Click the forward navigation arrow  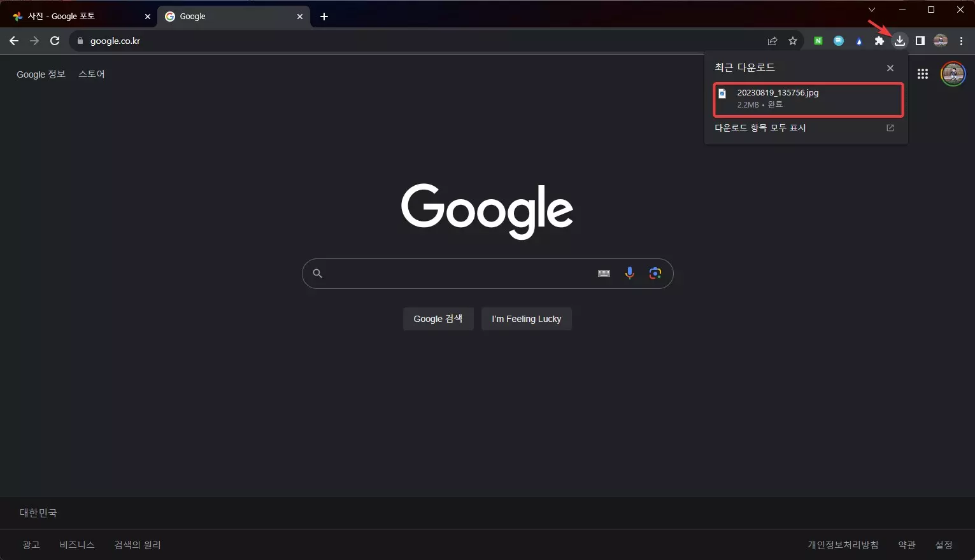tap(34, 41)
